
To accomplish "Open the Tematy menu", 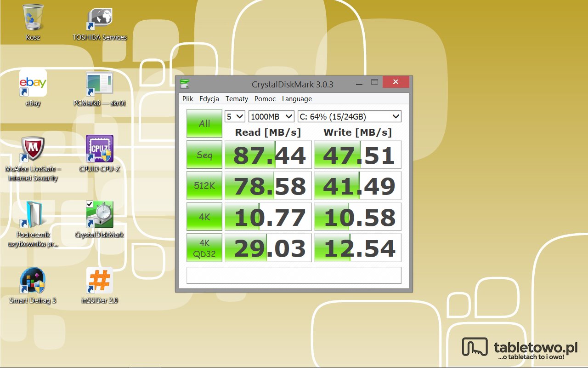I will [x=237, y=99].
